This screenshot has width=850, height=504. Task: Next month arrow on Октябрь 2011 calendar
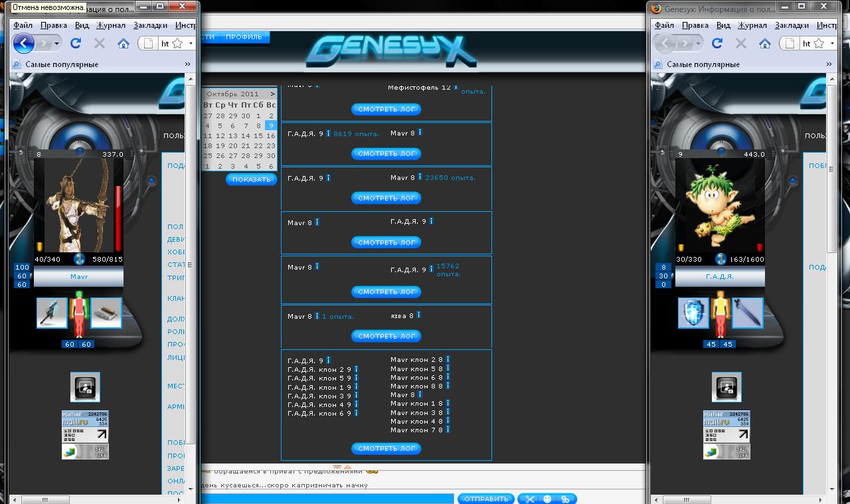click(x=272, y=94)
